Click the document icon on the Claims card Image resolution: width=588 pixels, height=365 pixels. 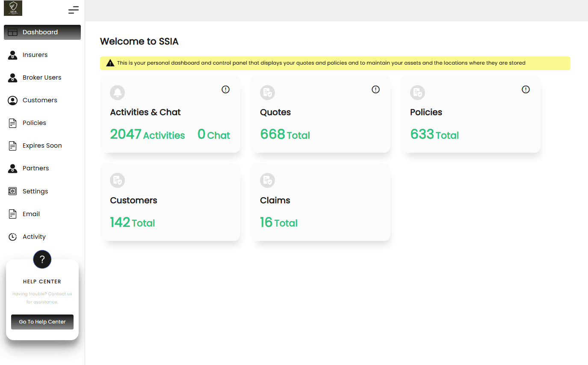tap(267, 180)
